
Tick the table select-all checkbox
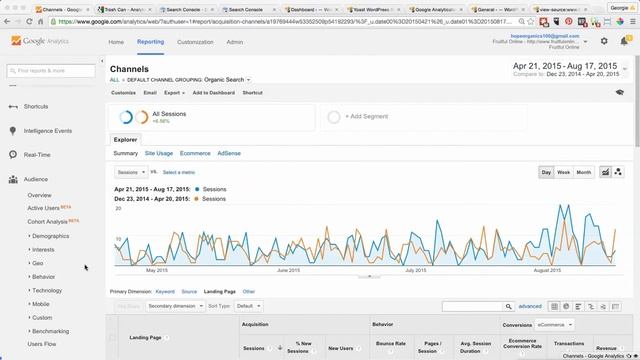(x=112, y=338)
